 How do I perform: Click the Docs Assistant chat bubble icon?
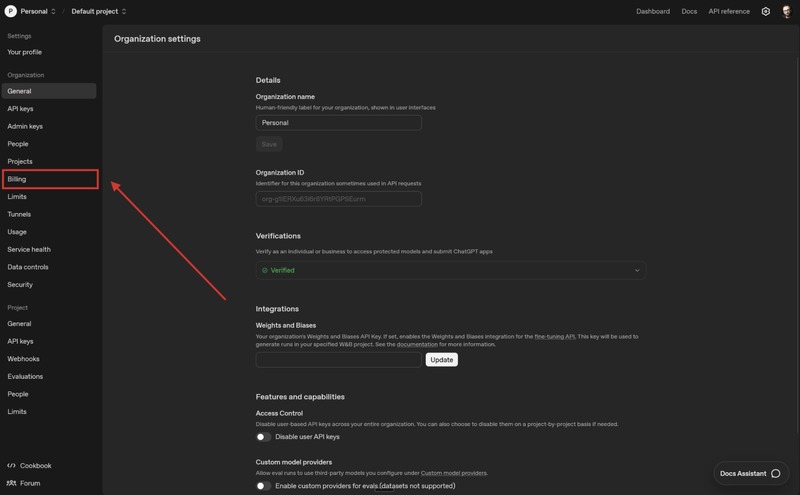coord(776,474)
